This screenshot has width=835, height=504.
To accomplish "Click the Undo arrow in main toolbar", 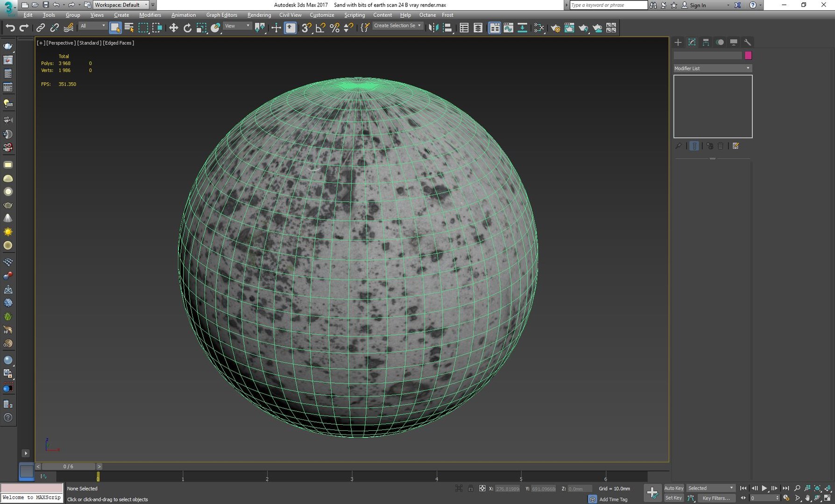I will point(10,28).
